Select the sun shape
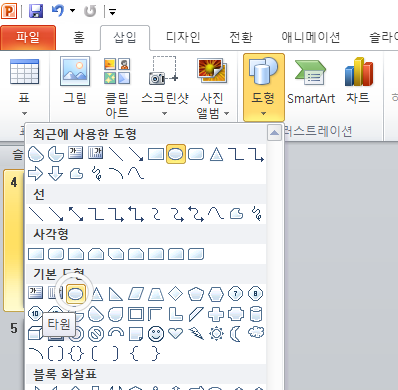 (x=216, y=334)
